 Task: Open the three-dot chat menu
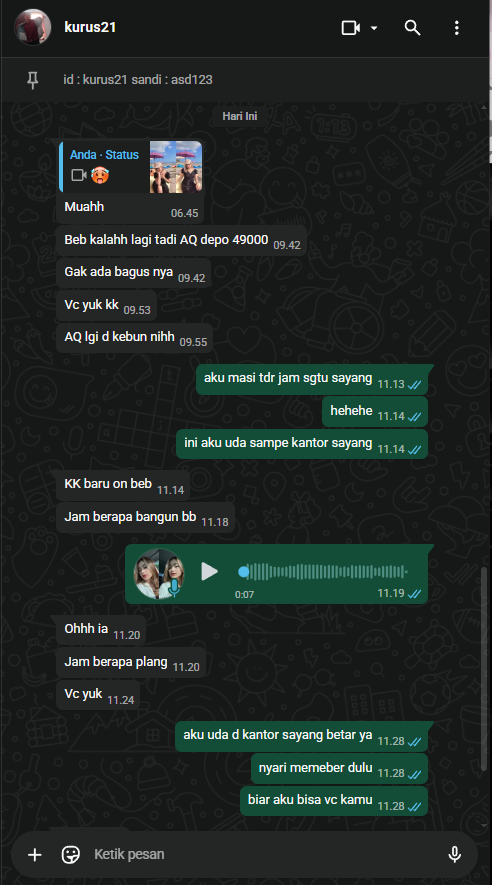click(x=456, y=28)
